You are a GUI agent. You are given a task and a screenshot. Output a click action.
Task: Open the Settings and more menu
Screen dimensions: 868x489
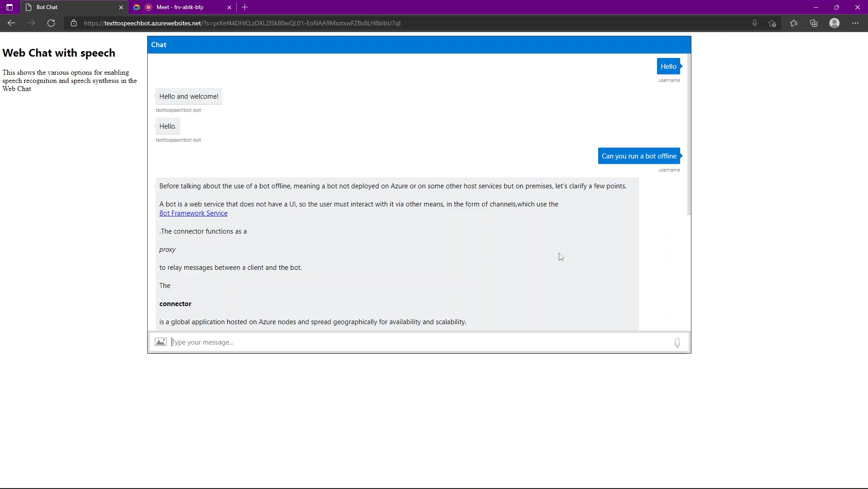coord(856,23)
